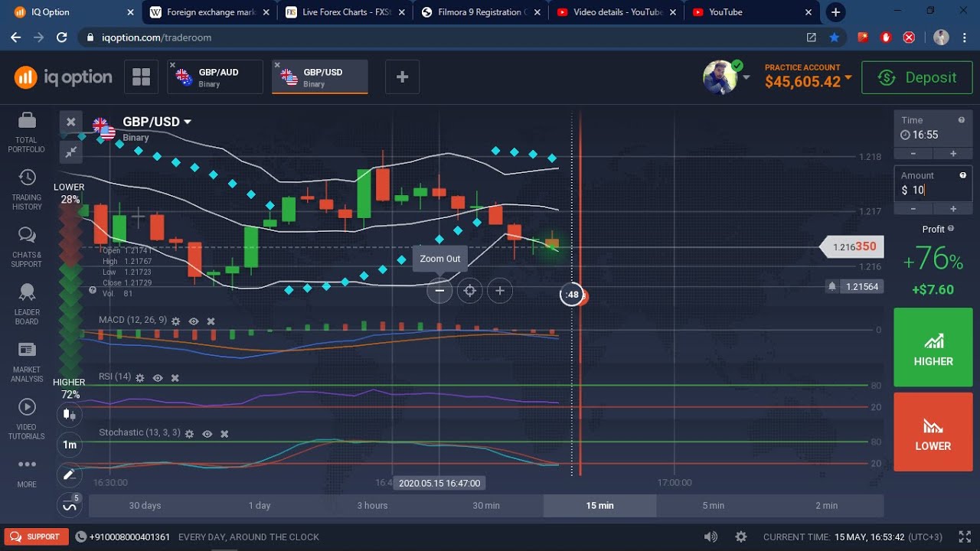Image resolution: width=980 pixels, height=551 pixels.
Task: Click the expiration countdown timer marker
Action: tap(572, 295)
